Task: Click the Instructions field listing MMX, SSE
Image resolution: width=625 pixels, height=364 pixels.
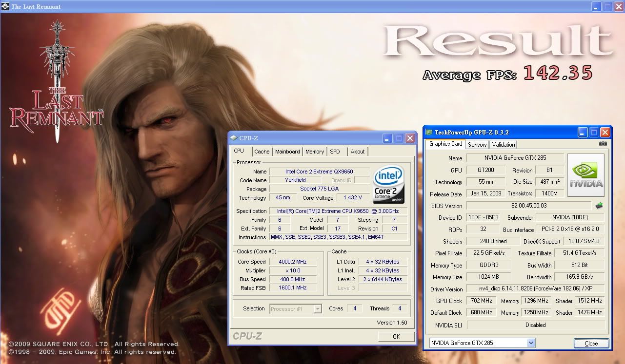Action: [x=338, y=237]
